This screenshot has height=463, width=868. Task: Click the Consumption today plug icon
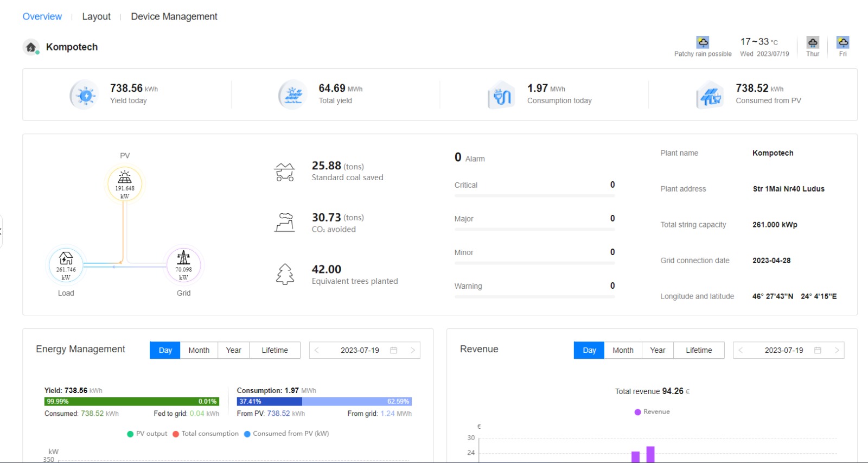point(501,96)
